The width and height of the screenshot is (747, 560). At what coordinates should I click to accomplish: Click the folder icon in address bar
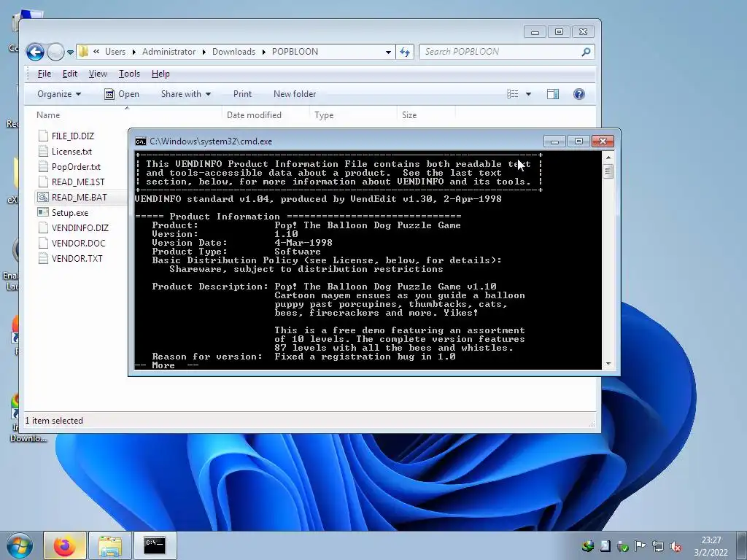(x=83, y=52)
